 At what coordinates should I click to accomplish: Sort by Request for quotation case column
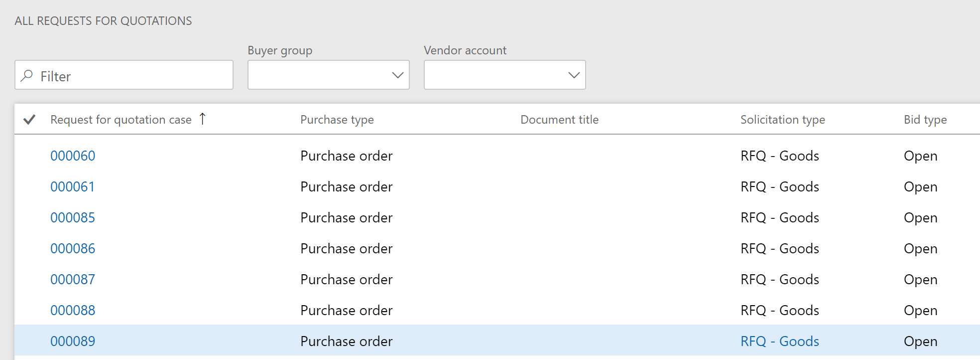tap(121, 120)
